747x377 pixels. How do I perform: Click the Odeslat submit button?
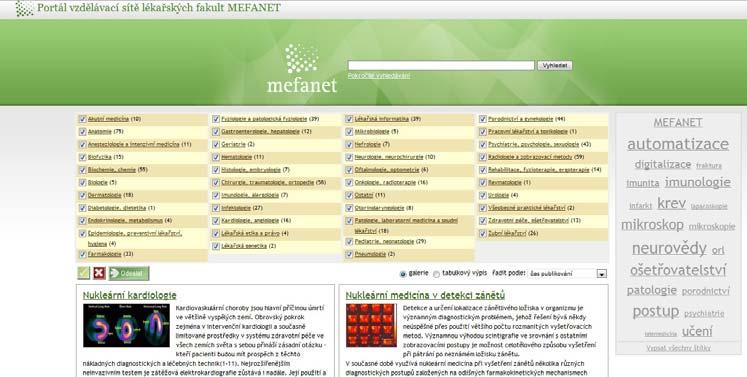[x=129, y=274]
